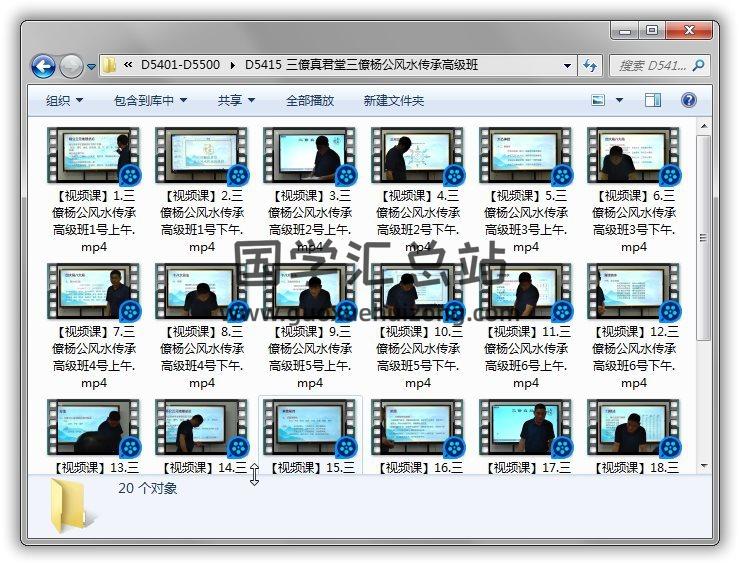Click the search box input field
Image resolution: width=740 pixels, height=566 pixels.
(x=650, y=66)
